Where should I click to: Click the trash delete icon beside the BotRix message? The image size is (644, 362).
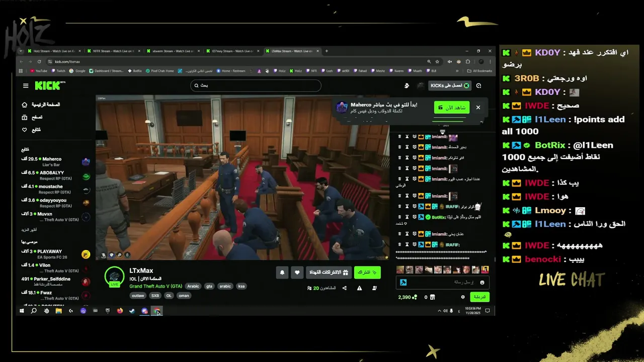click(400, 217)
